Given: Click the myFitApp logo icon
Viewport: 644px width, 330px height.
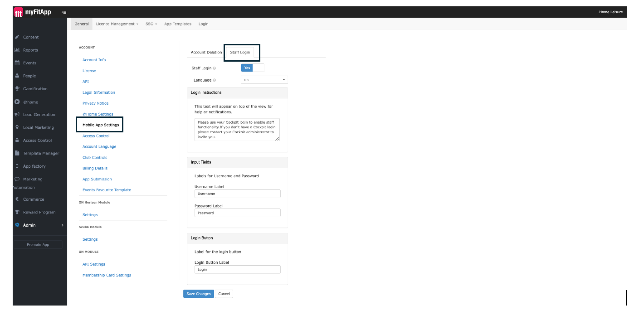Looking at the screenshot, I should pyautogui.click(x=19, y=12).
